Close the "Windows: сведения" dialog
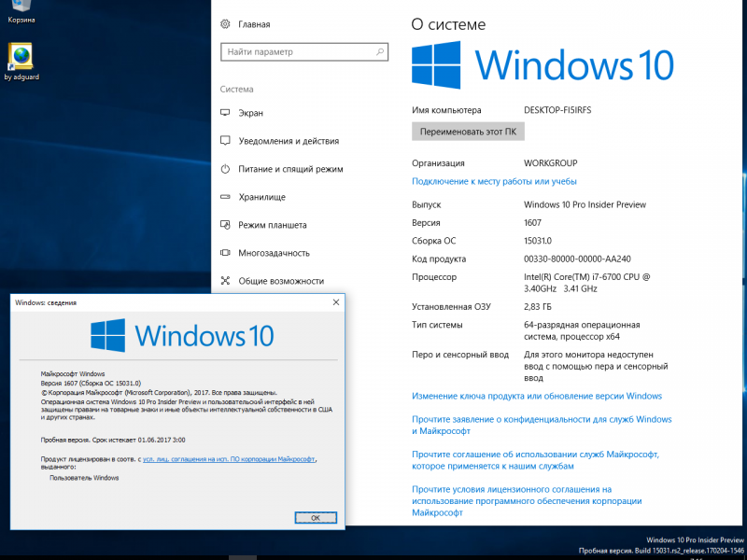 336,302
